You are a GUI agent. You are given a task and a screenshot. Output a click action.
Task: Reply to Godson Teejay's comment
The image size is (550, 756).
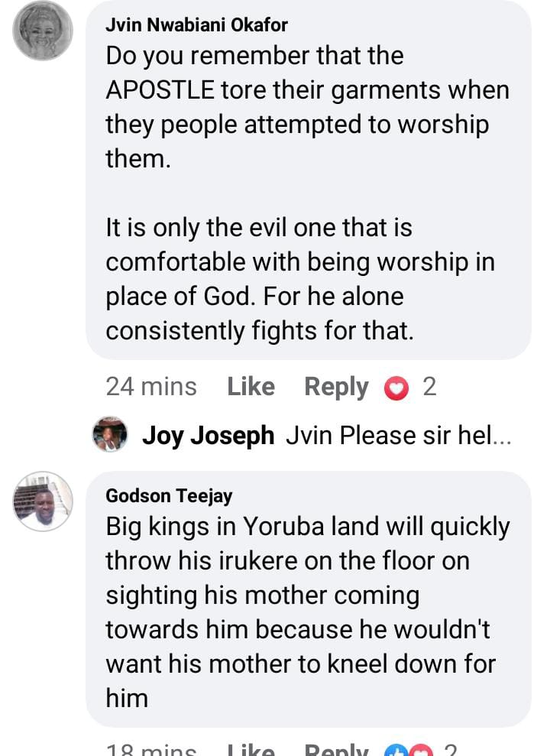(x=336, y=751)
